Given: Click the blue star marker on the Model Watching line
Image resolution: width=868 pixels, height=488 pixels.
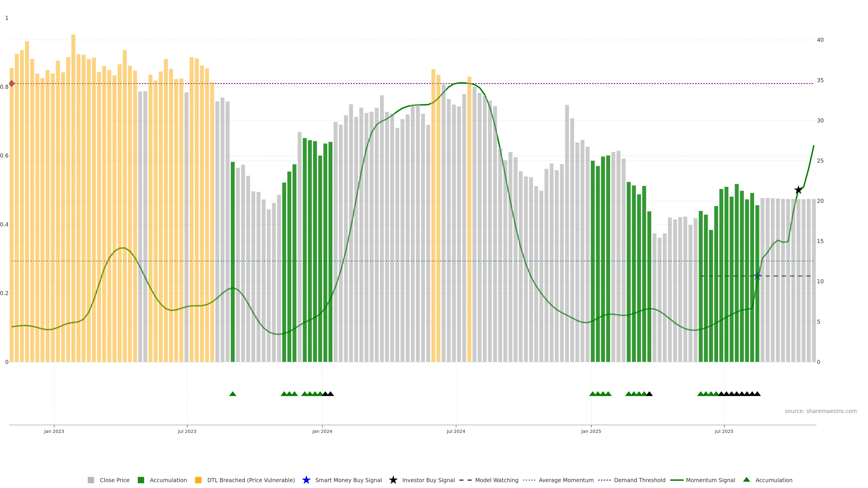Looking at the screenshot, I should tap(757, 276).
